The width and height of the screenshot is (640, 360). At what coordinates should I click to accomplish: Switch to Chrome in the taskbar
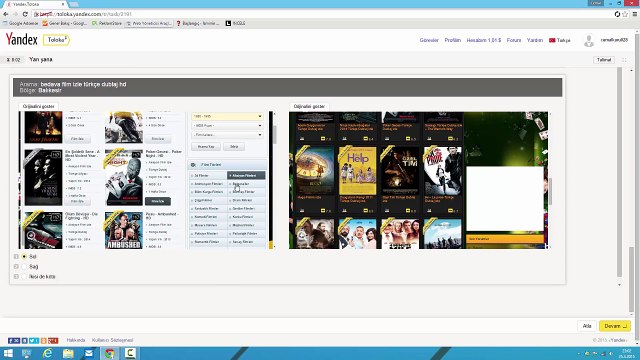point(109,353)
